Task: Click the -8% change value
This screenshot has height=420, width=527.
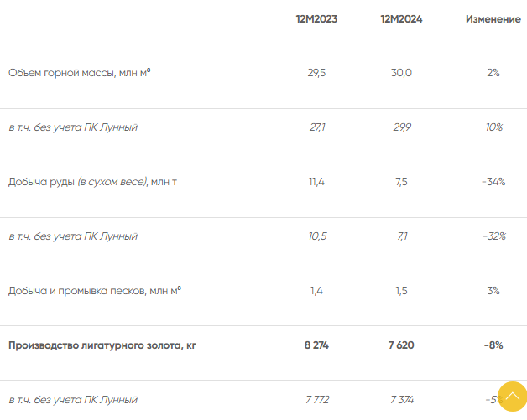Action: pyautogui.click(x=493, y=345)
